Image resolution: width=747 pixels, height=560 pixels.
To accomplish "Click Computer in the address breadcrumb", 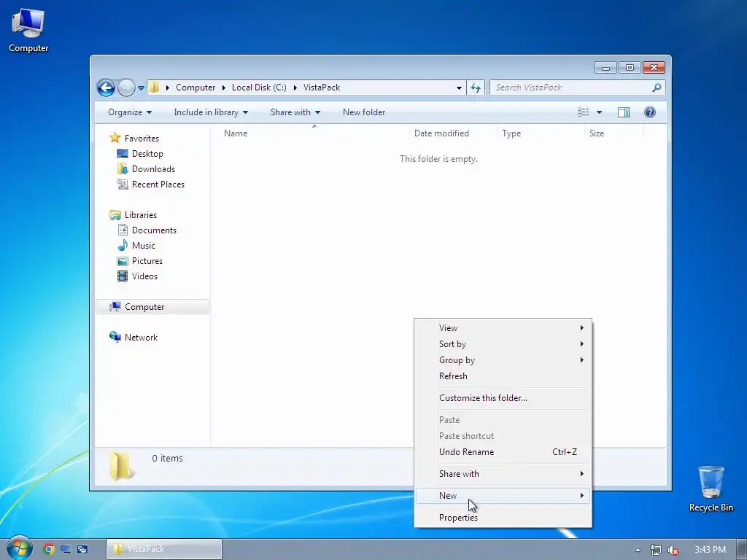I will pyautogui.click(x=196, y=87).
